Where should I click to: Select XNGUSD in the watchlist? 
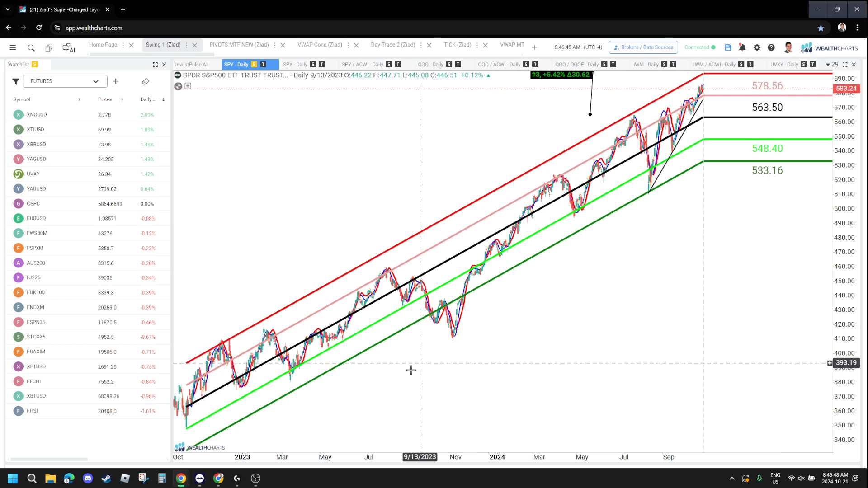[x=88, y=115]
